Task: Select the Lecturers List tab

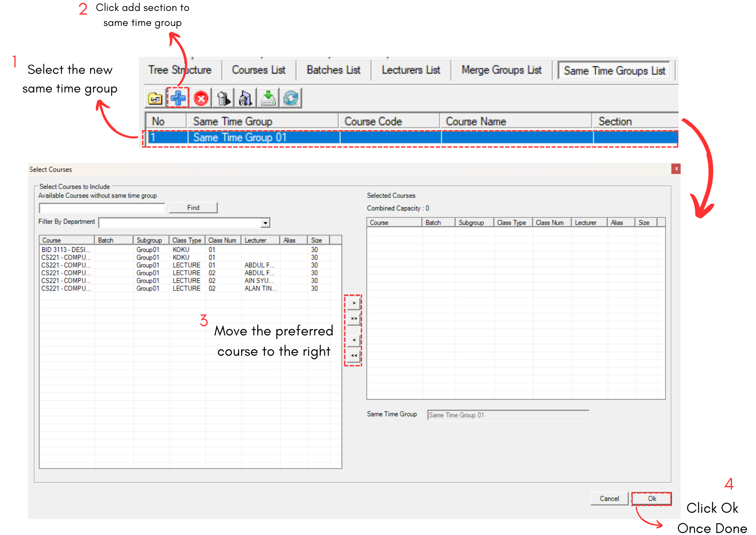Action: click(x=411, y=70)
